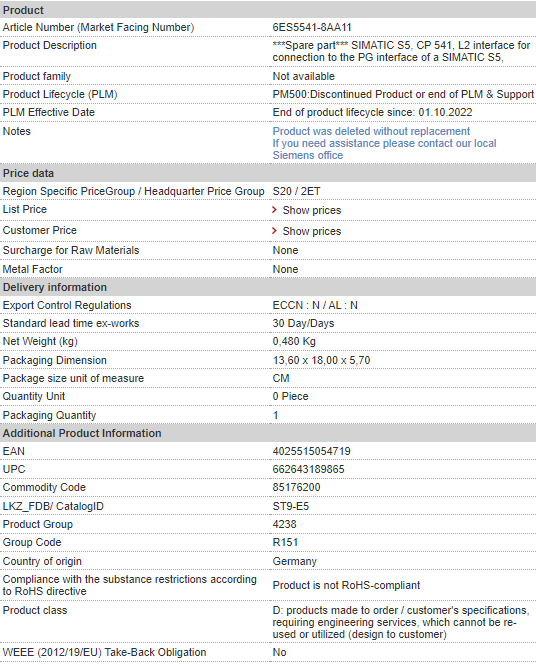Click the Delivery information section header
The width and height of the screenshot is (536, 664).
[x=268, y=287]
